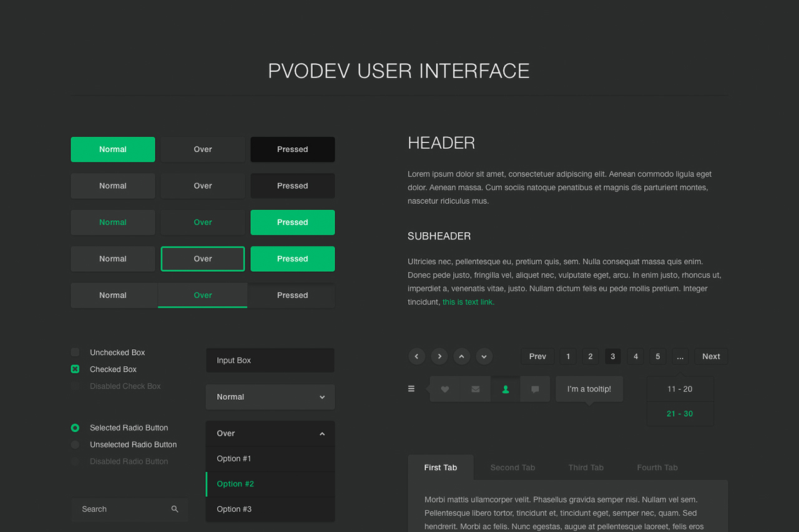Focus the Search field
Screen dimensions: 799x532
129,509
